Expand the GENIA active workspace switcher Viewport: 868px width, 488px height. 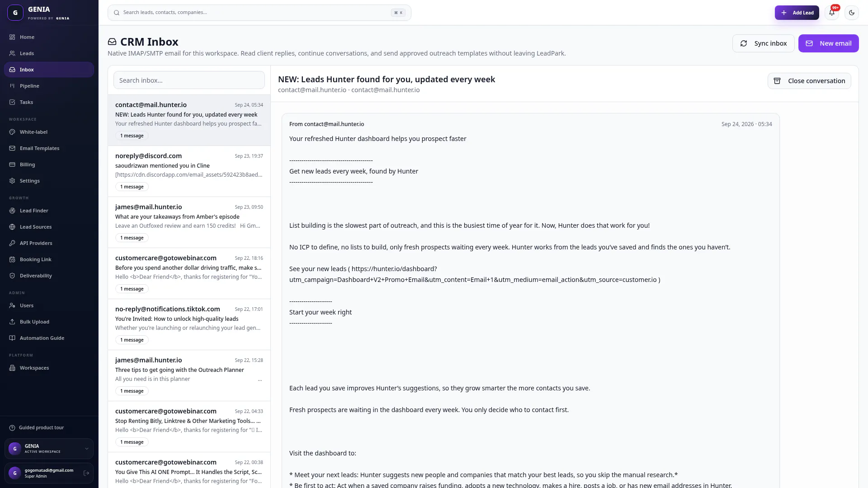[49, 449]
